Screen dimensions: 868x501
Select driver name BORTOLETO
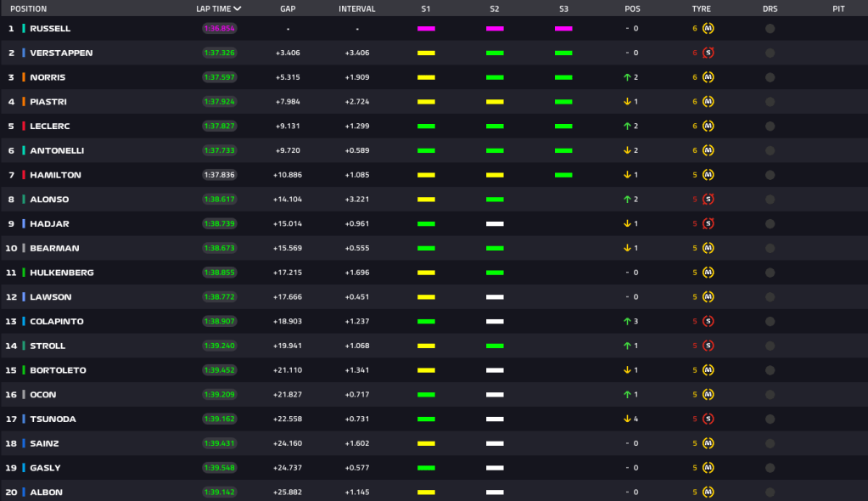[x=59, y=369]
